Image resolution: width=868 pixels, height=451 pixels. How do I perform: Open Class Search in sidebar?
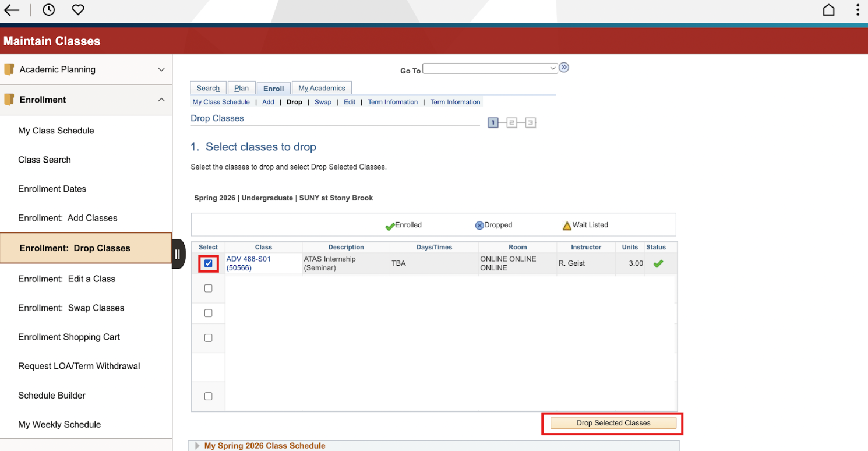[x=44, y=160]
